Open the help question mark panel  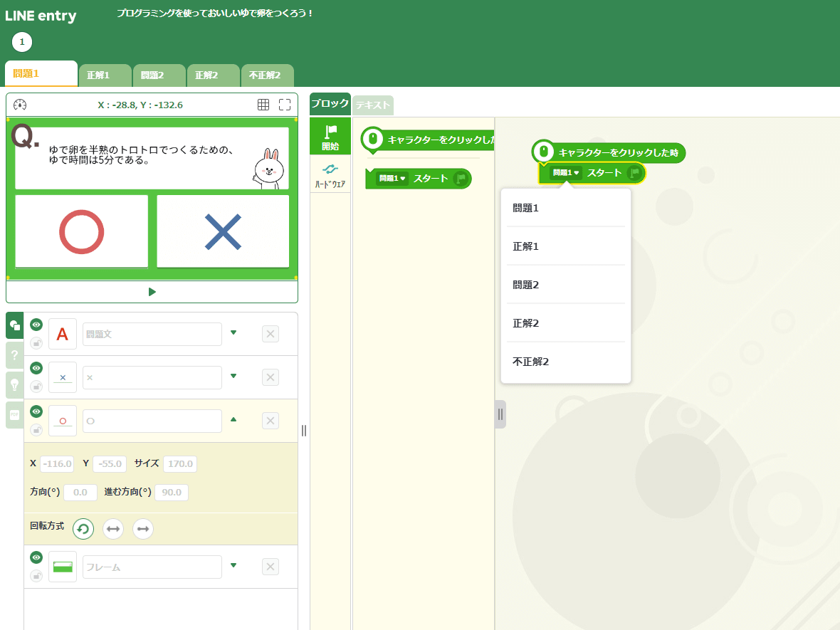[x=15, y=355]
